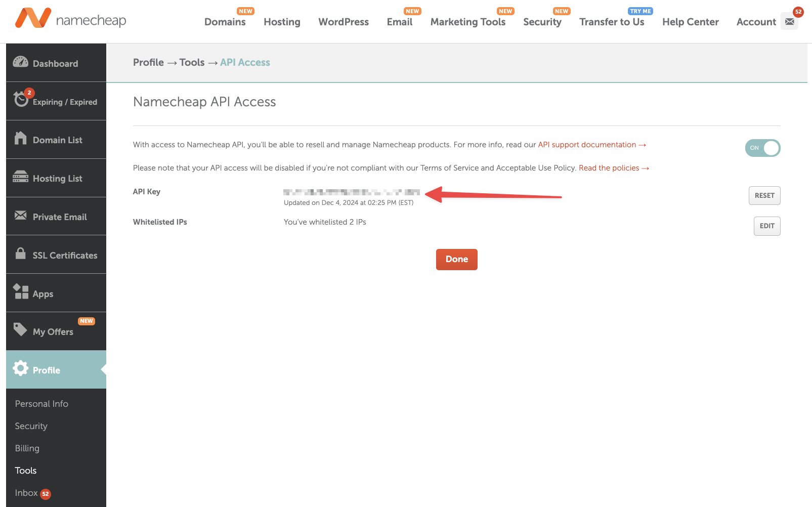Select Tools in the Profile sidebar

(25, 470)
